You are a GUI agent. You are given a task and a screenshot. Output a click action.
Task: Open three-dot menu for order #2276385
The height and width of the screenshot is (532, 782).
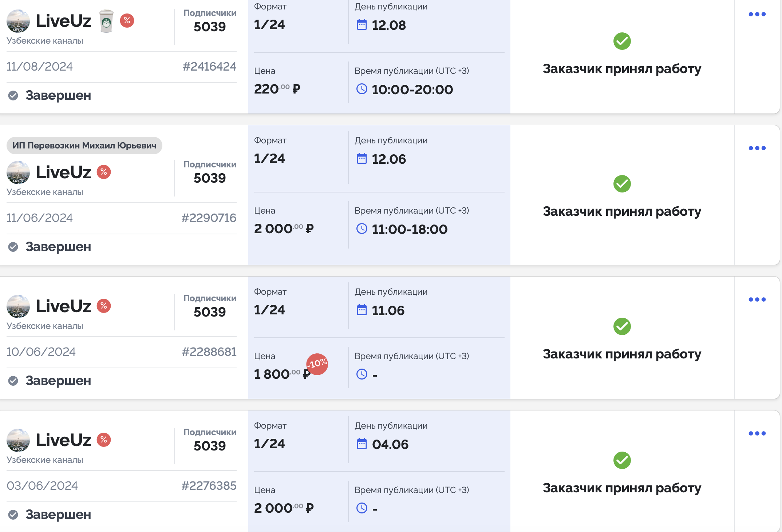pyautogui.click(x=757, y=433)
